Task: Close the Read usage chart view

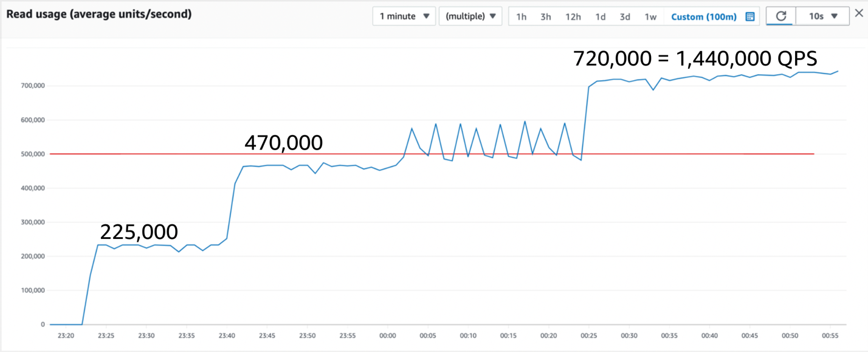Action: tap(859, 13)
